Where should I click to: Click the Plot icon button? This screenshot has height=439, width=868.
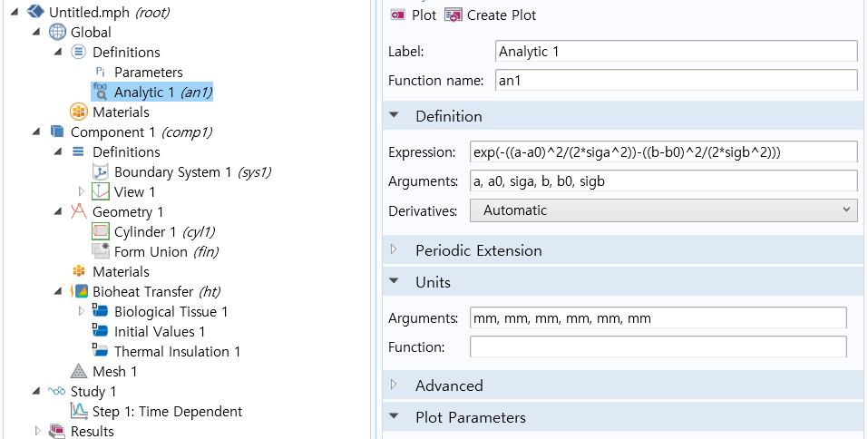point(397,15)
